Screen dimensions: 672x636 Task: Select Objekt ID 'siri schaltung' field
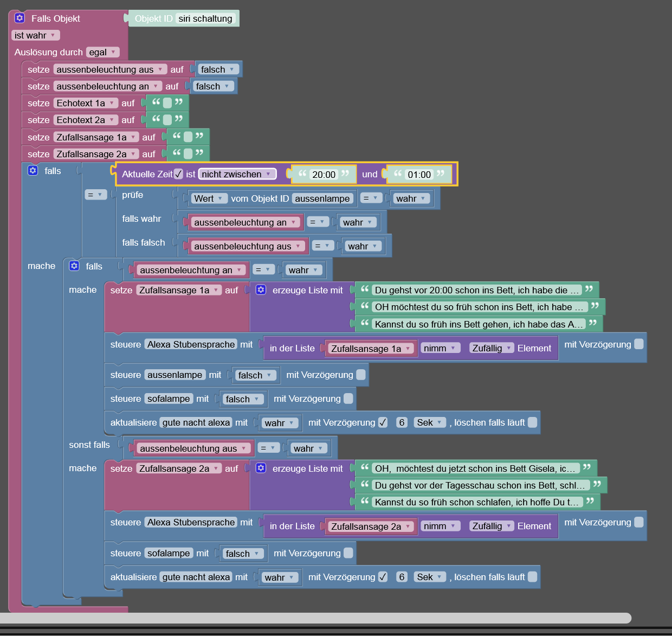tap(205, 18)
